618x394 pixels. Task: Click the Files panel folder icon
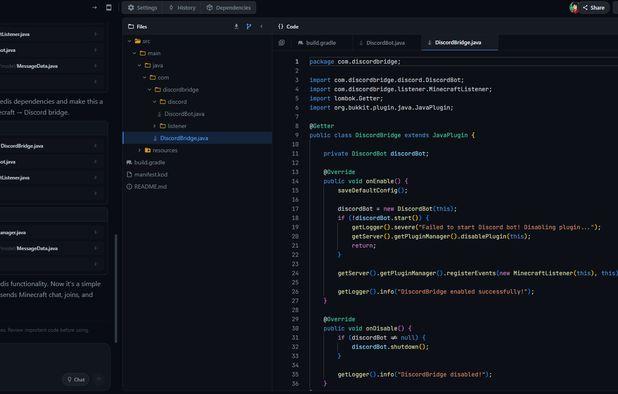coord(131,26)
